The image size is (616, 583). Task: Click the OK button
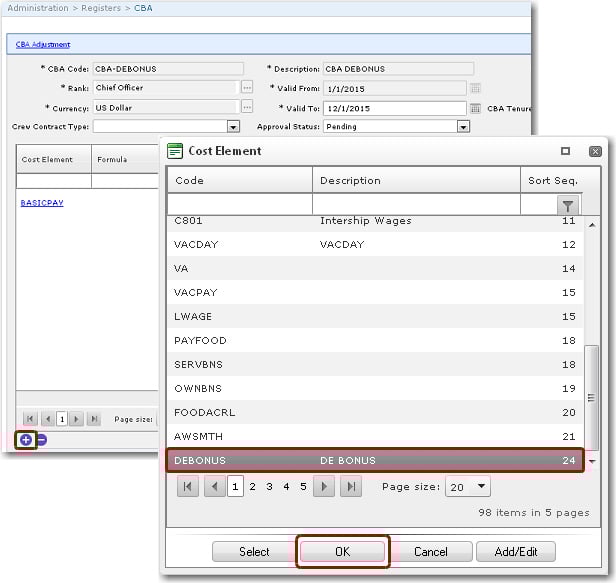[343, 551]
